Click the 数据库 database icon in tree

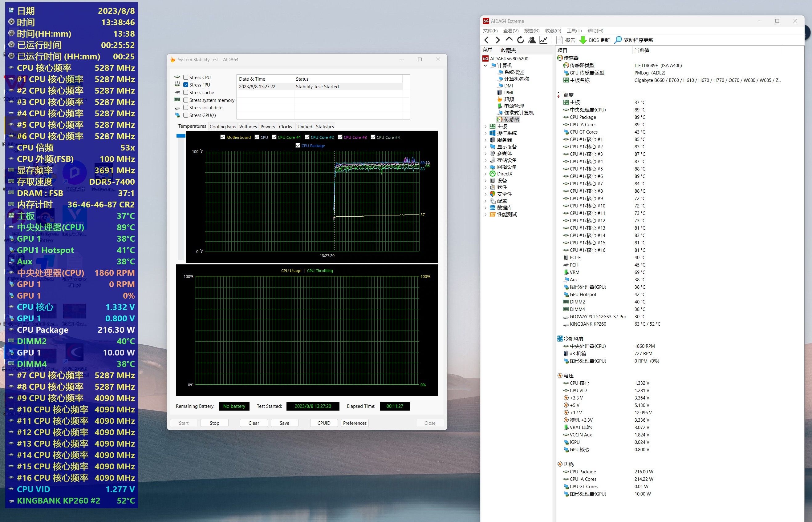[x=493, y=208]
